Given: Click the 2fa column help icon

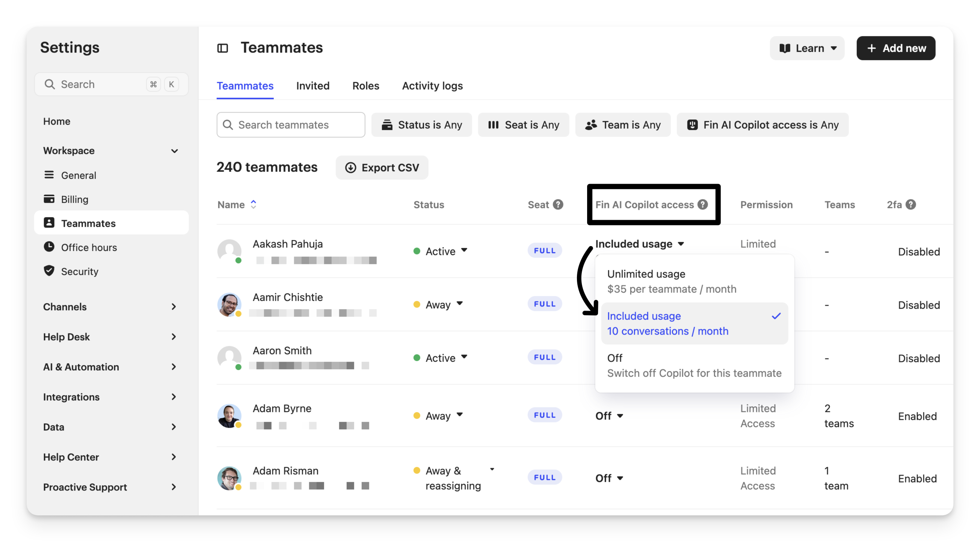Looking at the screenshot, I should coord(911,205).
